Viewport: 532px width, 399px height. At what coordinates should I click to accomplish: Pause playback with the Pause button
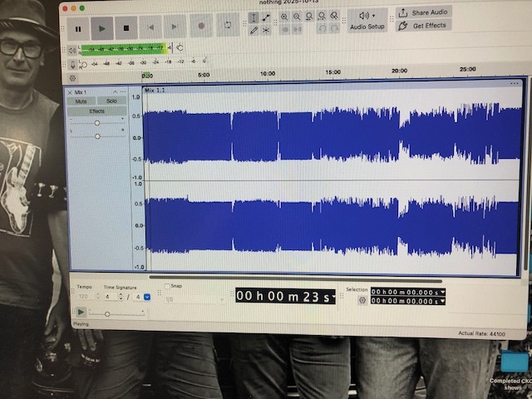pos(78,27)
